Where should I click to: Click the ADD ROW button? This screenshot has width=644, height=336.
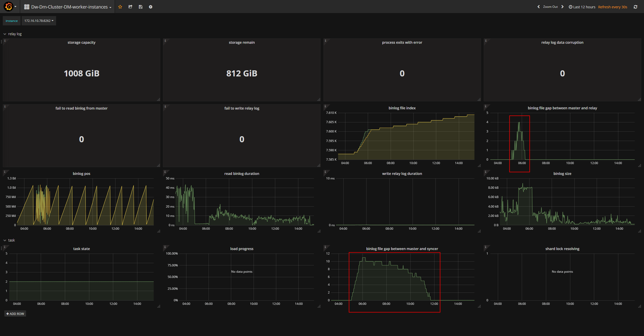coord(15,314)
